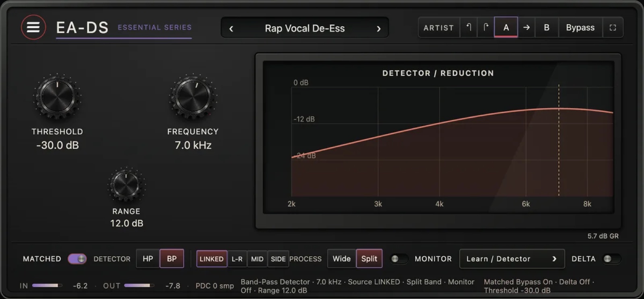
Task: Click the ESSENTIAL SERIES label
Action: point(155,27)
